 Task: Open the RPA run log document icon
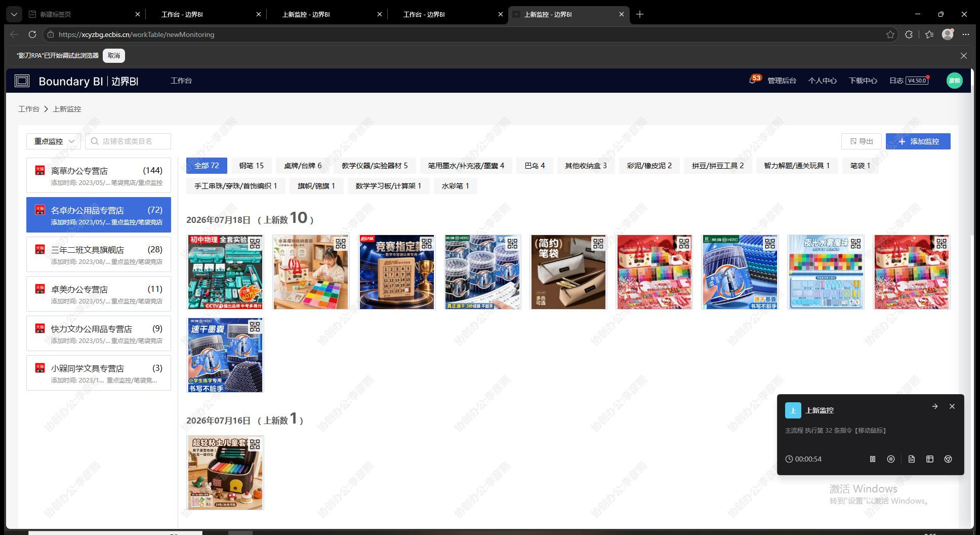pyautogui.click(x=912, y=459)
